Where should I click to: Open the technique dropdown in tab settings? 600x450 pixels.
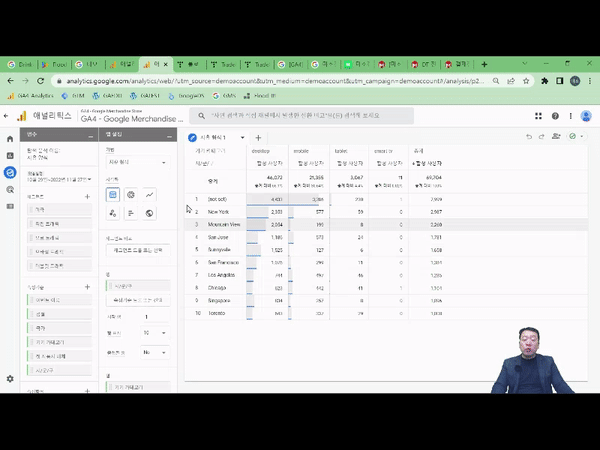tap(137, 162)
